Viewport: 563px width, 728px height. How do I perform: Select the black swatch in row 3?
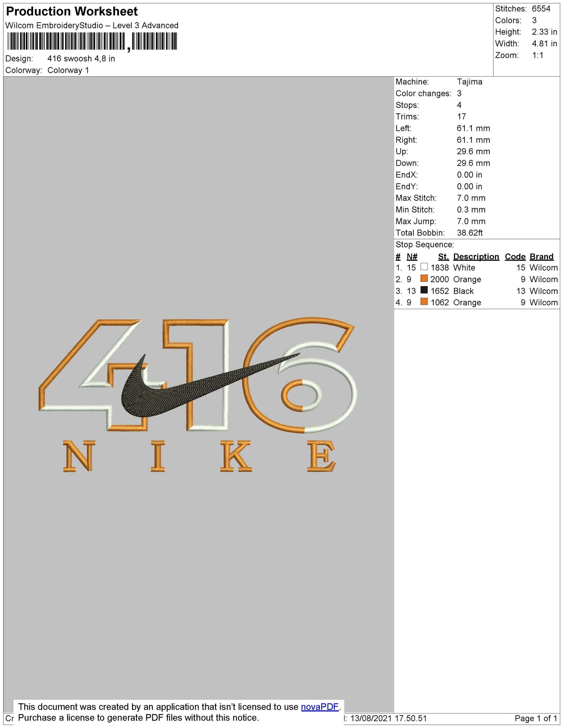pos(424,290)
